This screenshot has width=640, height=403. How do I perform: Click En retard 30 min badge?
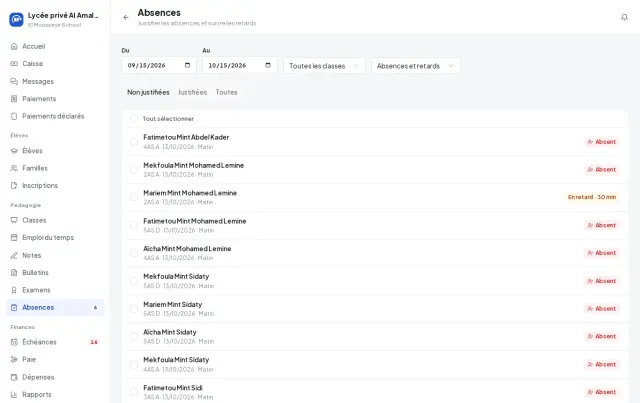pos(592,197)
